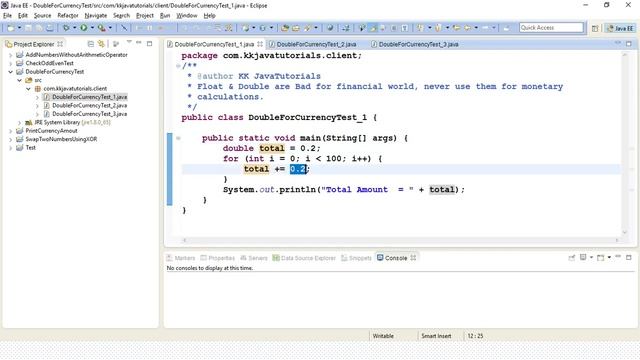The image size is (640, 360).
Task: Open the Refactor menu
Action: pos(68,16)
